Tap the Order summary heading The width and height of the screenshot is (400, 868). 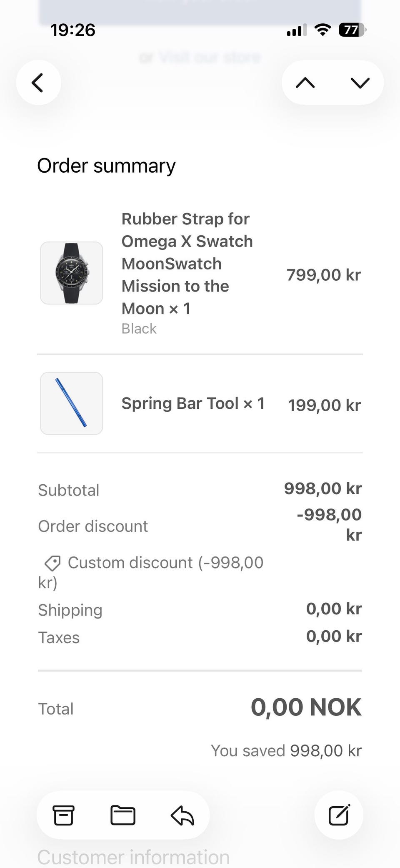[x=106, y=166]
